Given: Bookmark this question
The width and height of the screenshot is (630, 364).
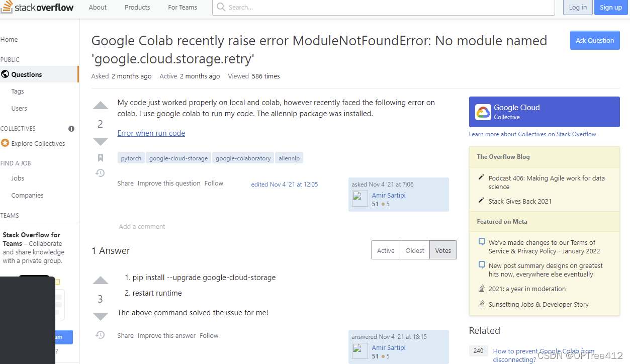Looking at the screenshot, I should tap(100, 157).
